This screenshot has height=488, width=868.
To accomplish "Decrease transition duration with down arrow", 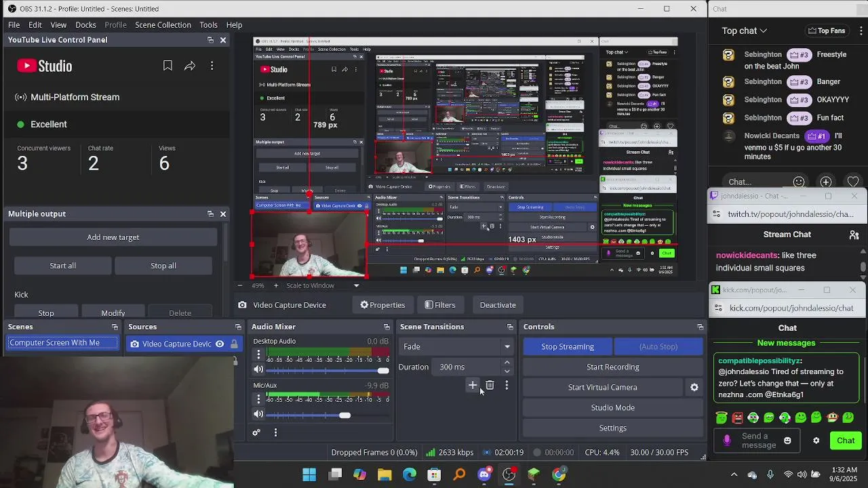I will (507, 371).
